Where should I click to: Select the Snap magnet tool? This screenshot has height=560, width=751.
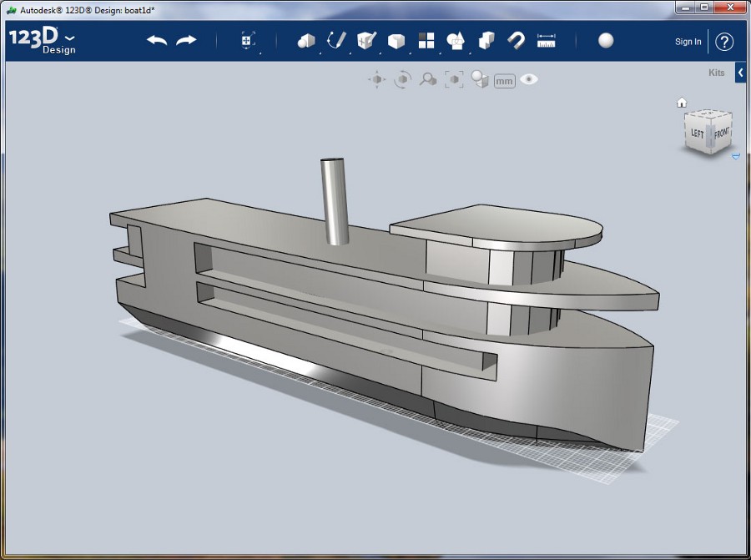click(x=517, y=41)
